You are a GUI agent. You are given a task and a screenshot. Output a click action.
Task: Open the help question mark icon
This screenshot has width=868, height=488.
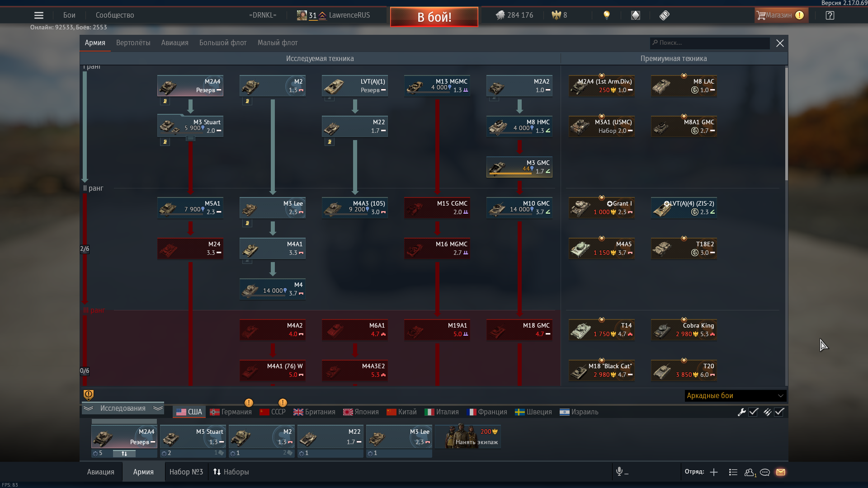(x=830, y=15)
